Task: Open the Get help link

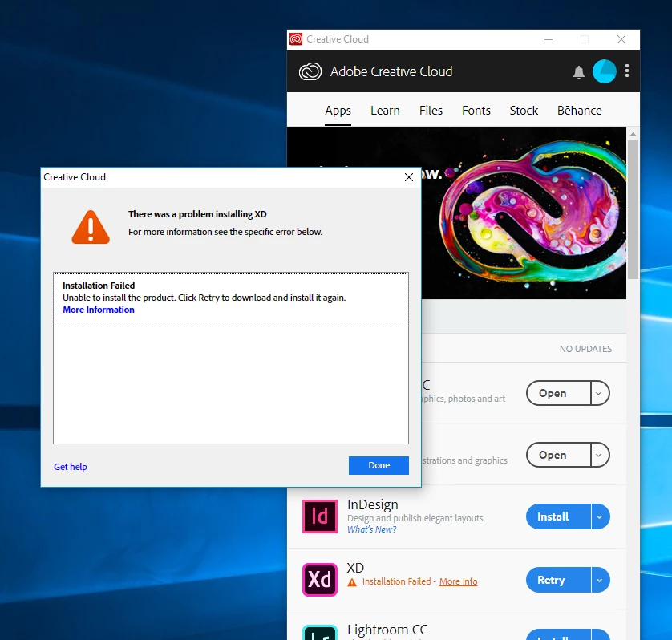Action: coord(71,467)
